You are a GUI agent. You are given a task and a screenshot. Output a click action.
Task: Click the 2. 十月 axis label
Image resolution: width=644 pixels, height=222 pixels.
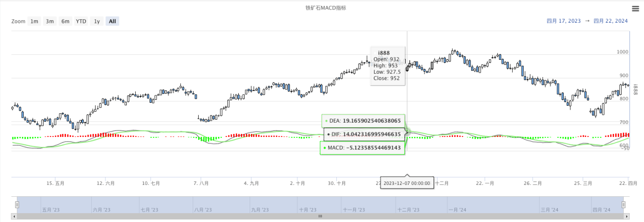297,183
